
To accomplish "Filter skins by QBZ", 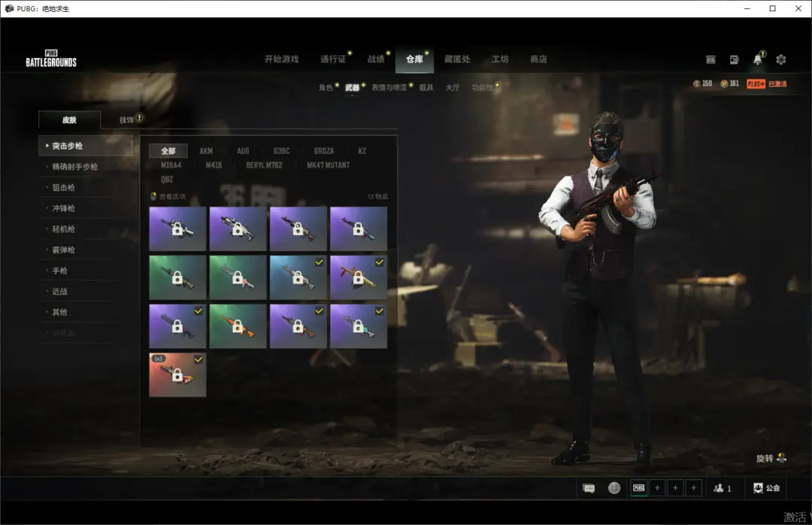I will click(x=167, y=179).
